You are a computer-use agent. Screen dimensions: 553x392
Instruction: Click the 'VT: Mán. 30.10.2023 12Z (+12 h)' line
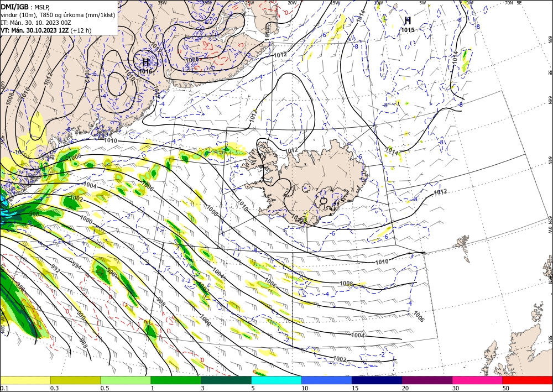pyautogui.click(x=46, y=30)
